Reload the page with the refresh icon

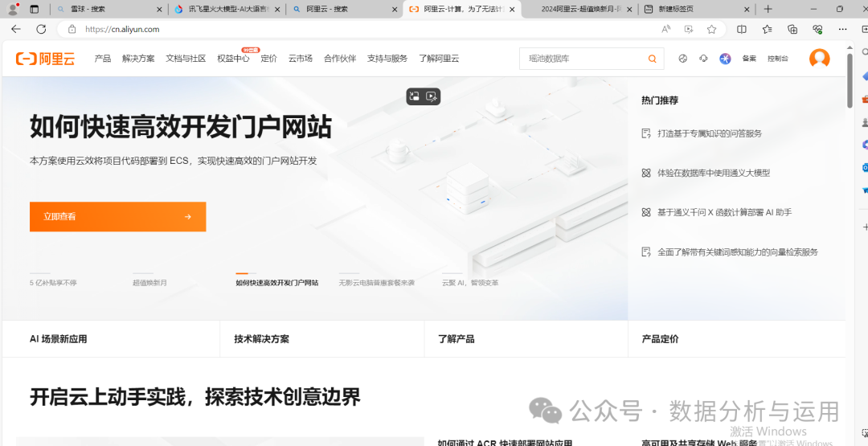coord(41,29)
